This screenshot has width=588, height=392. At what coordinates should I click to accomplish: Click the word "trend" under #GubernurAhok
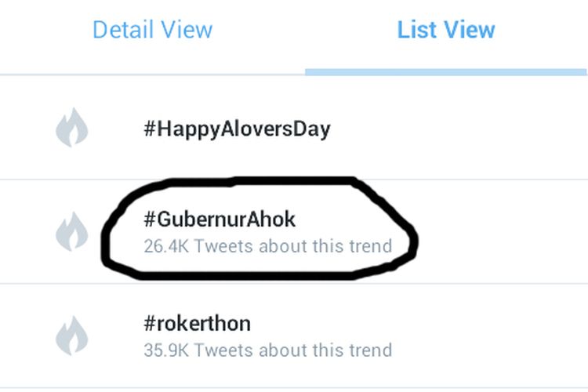[372, 246]
